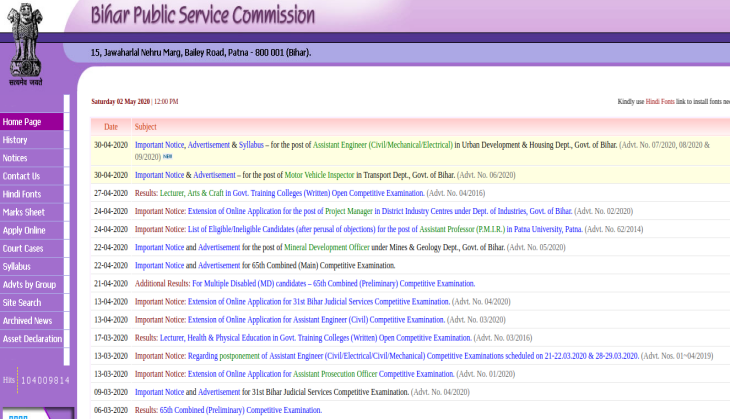Click the 06-03-2020 date cell
The height and width of the screenshot is (419, 730).
(x=111, y=410)
